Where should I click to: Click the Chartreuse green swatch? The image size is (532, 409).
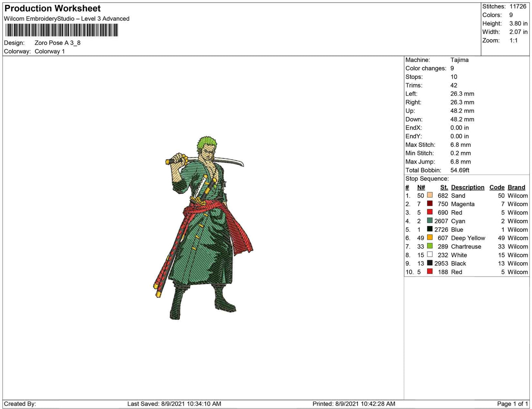430,246
